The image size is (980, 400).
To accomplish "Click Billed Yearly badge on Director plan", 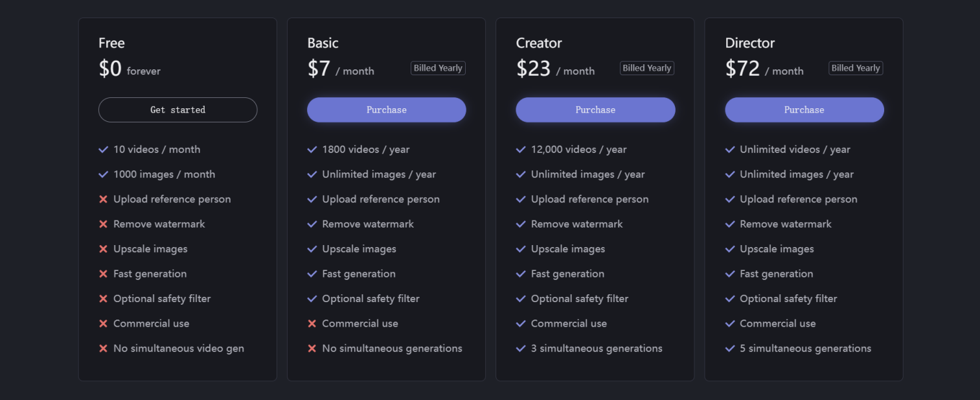I will coord(856,68).
